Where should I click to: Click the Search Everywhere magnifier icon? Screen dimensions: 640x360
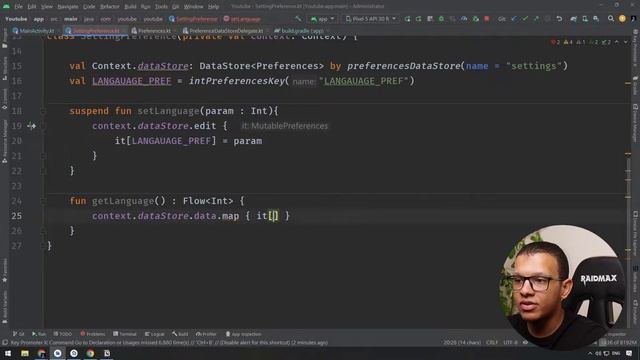click(611, 19)
